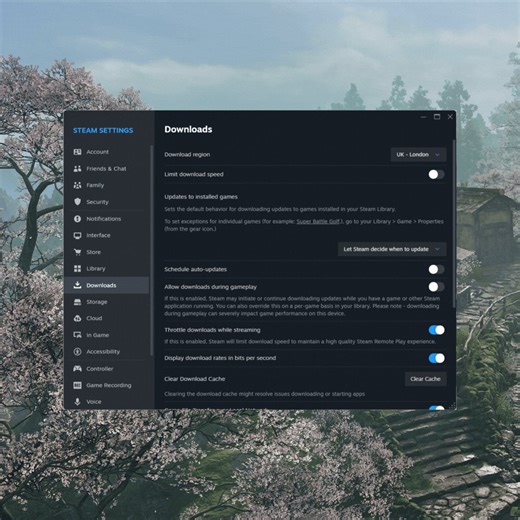
Task: Click the Controller gamepad icon
Action: (x=77, y=369)
